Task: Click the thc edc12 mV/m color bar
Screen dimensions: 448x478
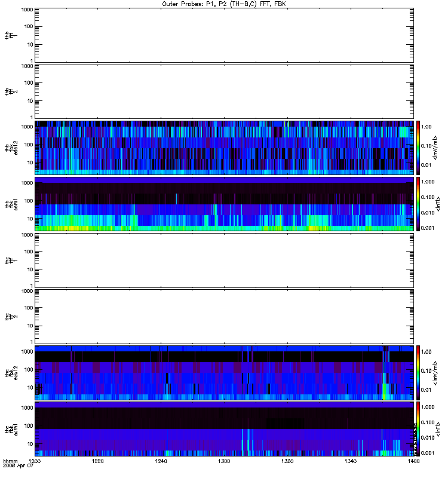Action: click(418, 372)
